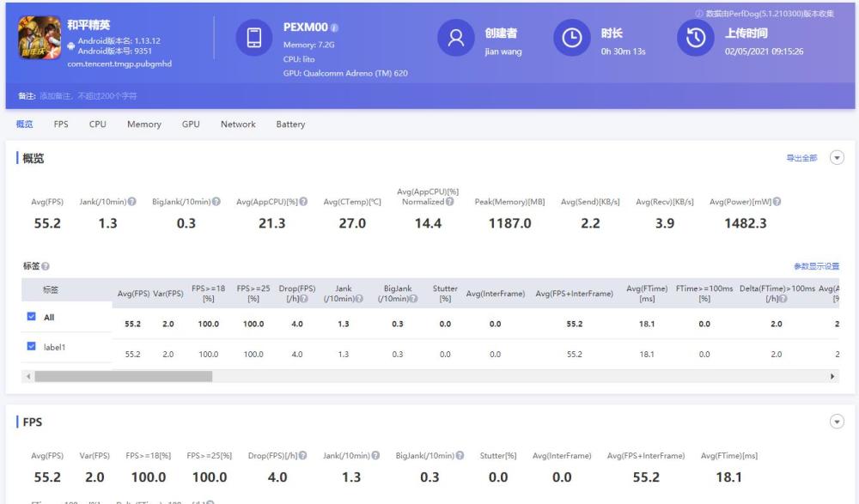Click the remarks note input field

click(86, 94)
